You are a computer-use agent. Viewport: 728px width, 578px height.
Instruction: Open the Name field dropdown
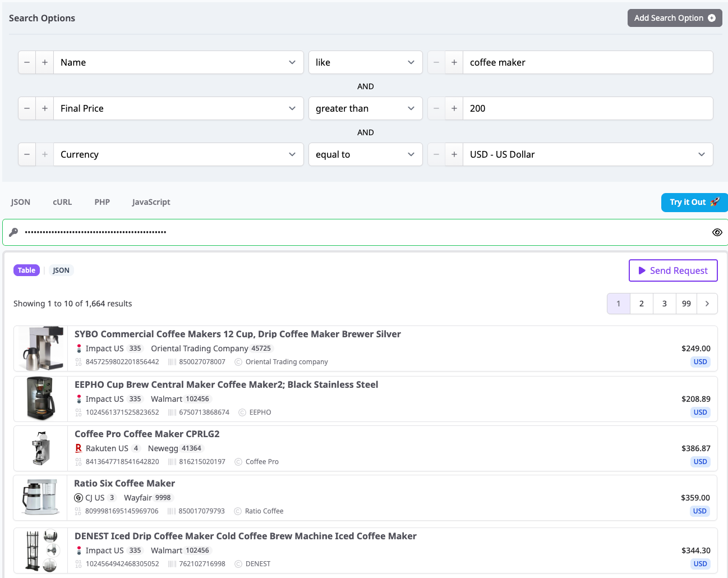coord(178,62)
